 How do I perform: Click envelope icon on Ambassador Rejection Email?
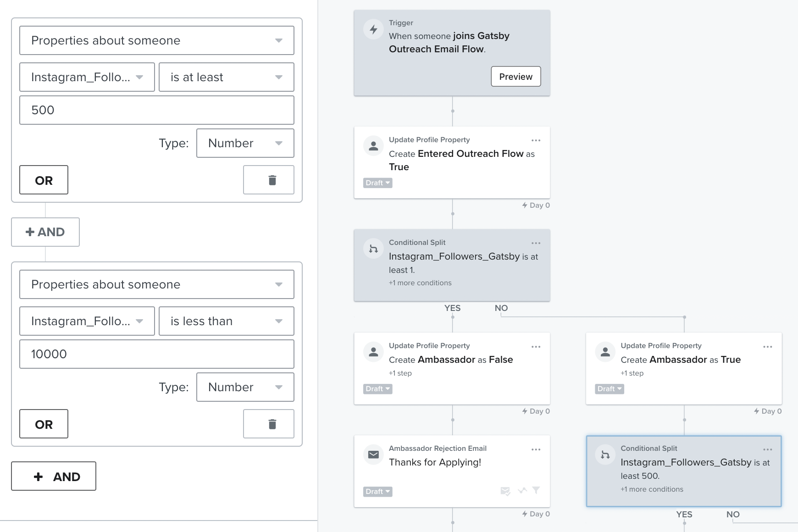[x=373, y=455]
